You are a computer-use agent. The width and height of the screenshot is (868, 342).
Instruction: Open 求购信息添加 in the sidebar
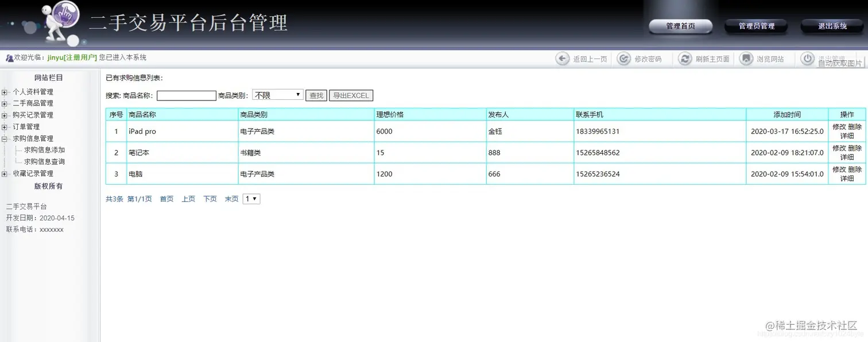click(x=44, y=150)
